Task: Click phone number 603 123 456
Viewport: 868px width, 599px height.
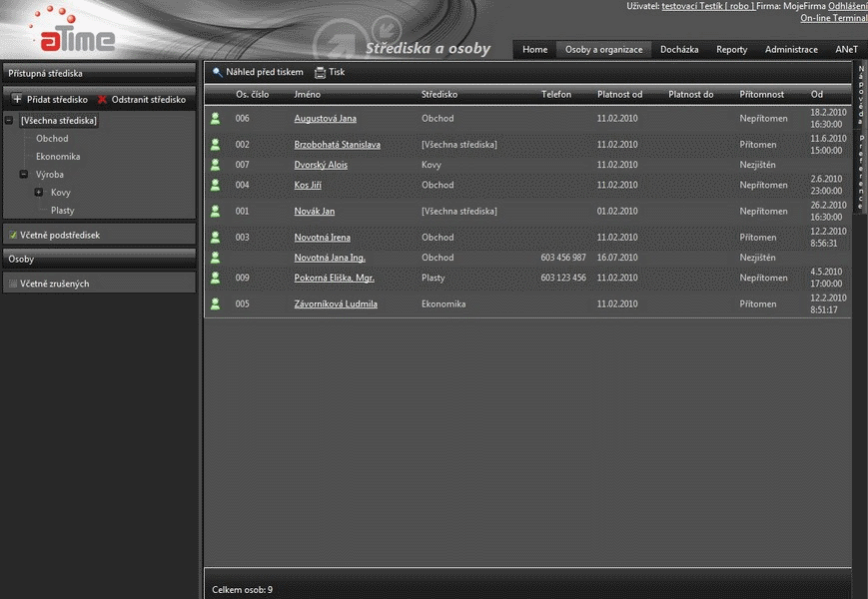Action: click(x=563, y=278)
